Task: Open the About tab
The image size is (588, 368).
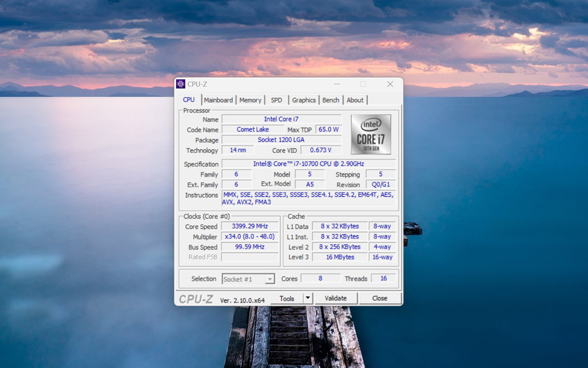Action: pos(355,100)
